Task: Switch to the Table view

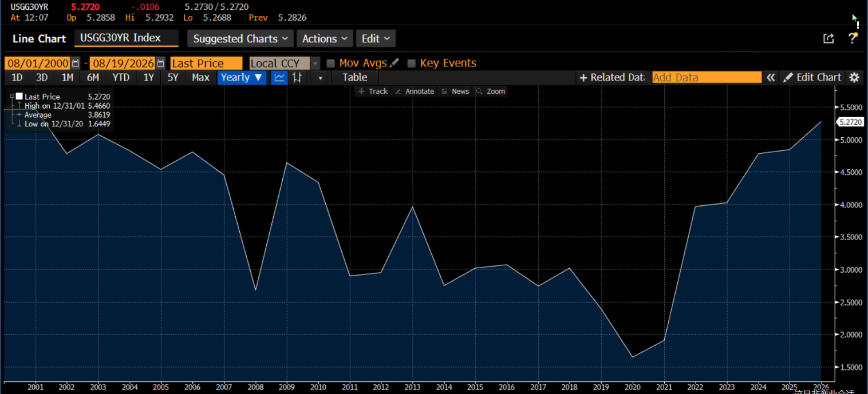Action: coord(355,78)
